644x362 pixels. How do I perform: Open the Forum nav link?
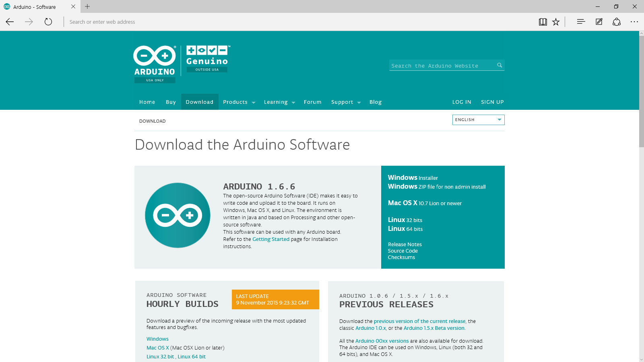(x=313, y=102)
